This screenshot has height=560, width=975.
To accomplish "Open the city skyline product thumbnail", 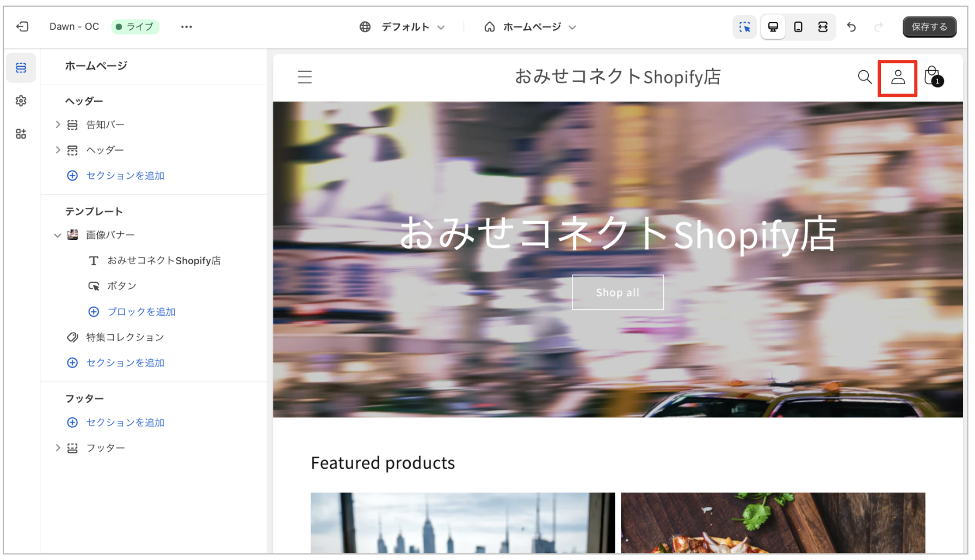I will [x=462, y=523].
